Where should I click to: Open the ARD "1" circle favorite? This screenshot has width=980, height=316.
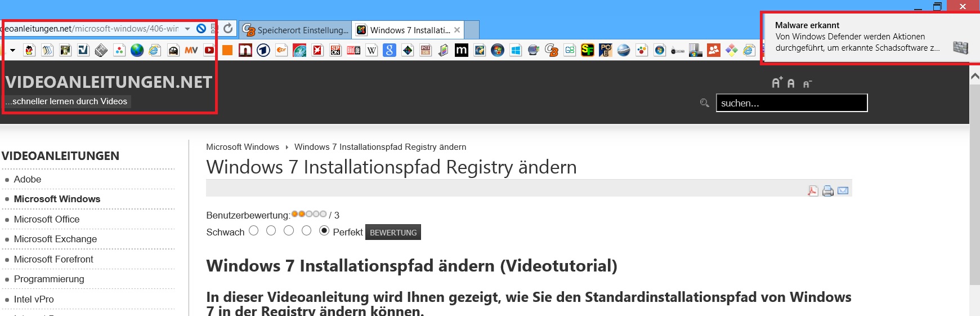click(x=263, y=50)
